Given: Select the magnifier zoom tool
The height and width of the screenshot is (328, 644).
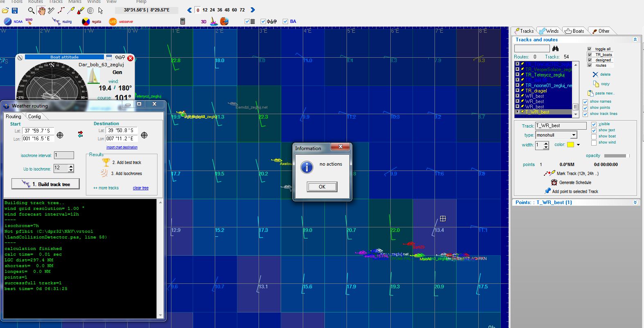Looking at the screenshot, I should tap(31, 10).
